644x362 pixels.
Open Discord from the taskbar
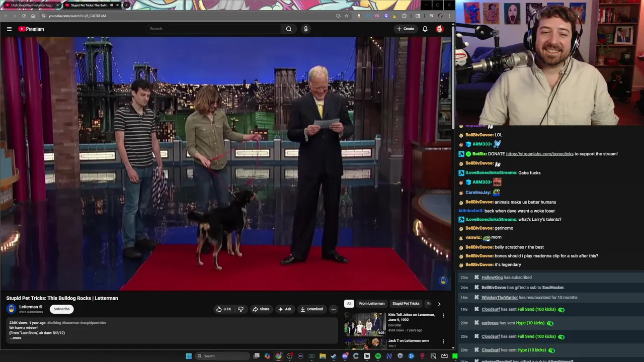[x=345, y=356]
